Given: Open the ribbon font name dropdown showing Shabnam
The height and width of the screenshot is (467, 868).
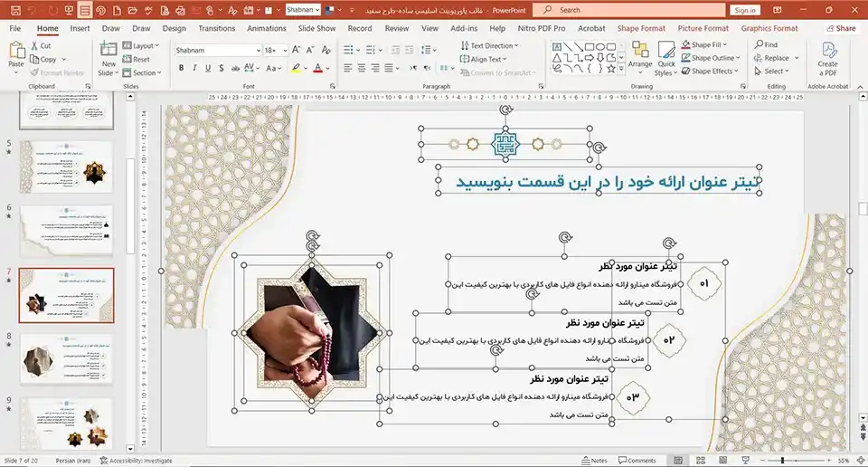Looking at the screenshot, I should click(258, 50).
